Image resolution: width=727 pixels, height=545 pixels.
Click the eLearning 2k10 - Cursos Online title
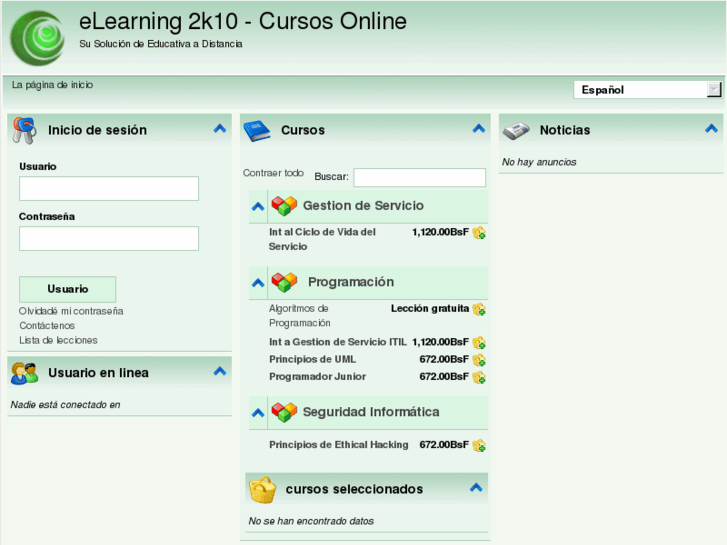[x=243, y=22]
